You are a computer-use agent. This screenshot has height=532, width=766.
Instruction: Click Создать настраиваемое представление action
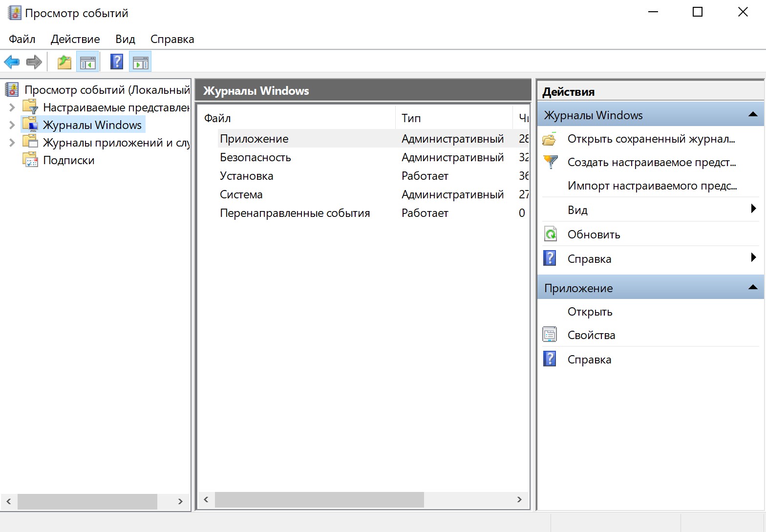[652, 162]
